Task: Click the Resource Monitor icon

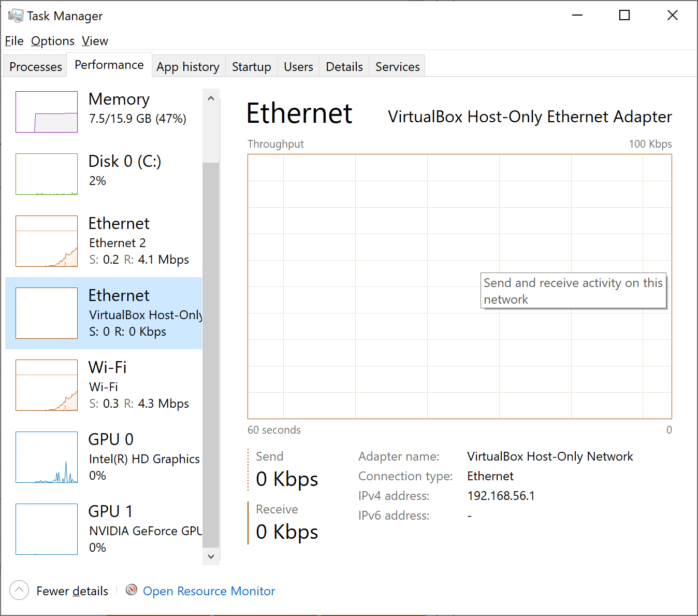Action: (132, 590)
